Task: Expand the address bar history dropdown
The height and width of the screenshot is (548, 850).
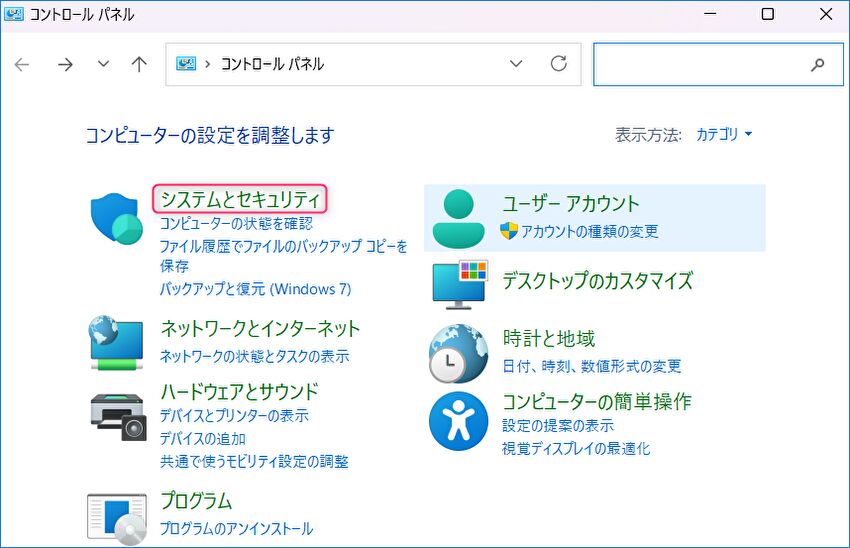Action: [x=516, y=64]
